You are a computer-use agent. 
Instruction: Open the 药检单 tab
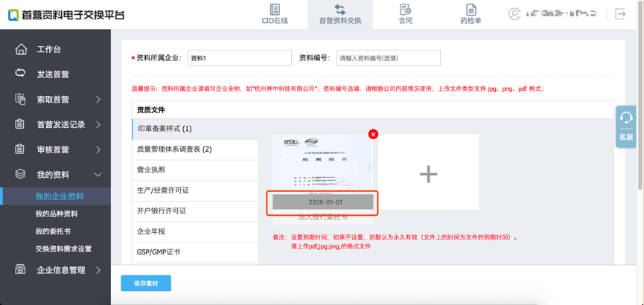tap(471, 14)
